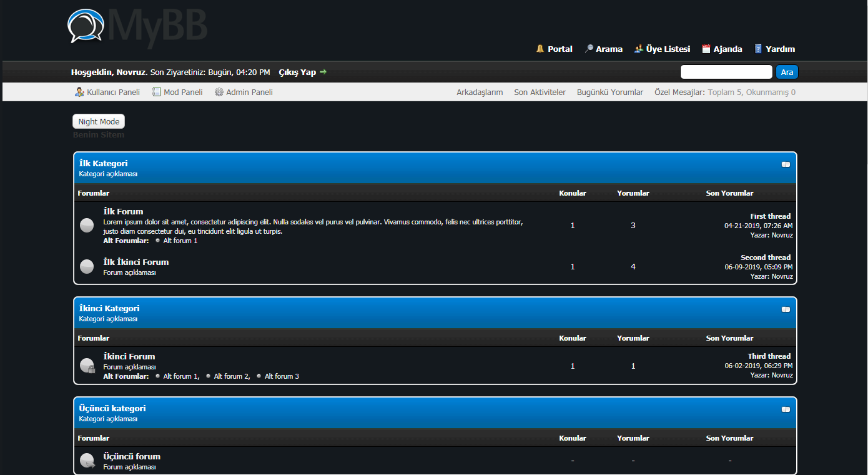Open the Portal bell icon
The height and width of the screenshot is (475, 868).
540,49
